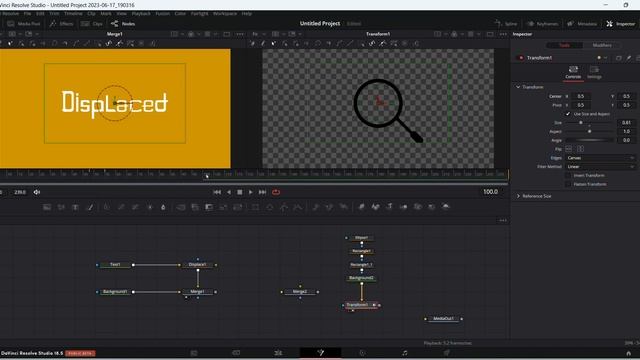Select the Controls tab in Inspector
Viewport: 640px width, 360px height.
click(573, 73)
